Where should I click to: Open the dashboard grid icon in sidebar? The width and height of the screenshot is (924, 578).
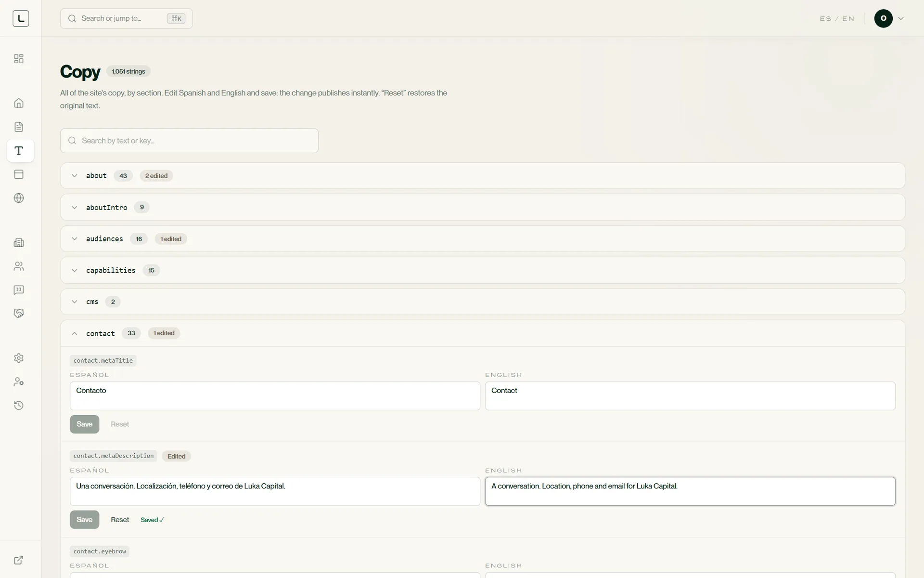pyautogui.click(x=19, y=59)
